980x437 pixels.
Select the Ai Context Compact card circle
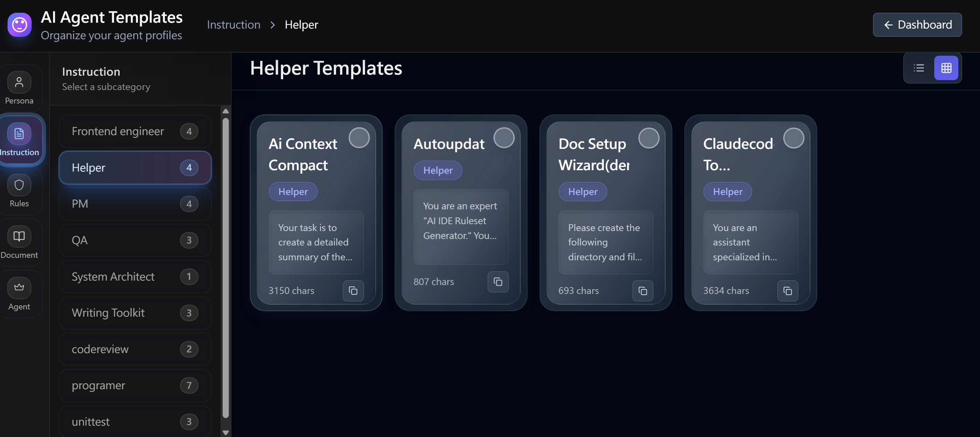360,138
